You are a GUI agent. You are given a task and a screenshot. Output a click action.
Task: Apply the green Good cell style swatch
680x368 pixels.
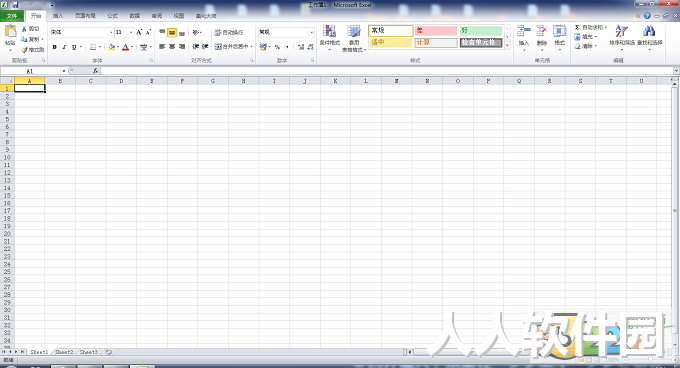(x=481, y=31)
